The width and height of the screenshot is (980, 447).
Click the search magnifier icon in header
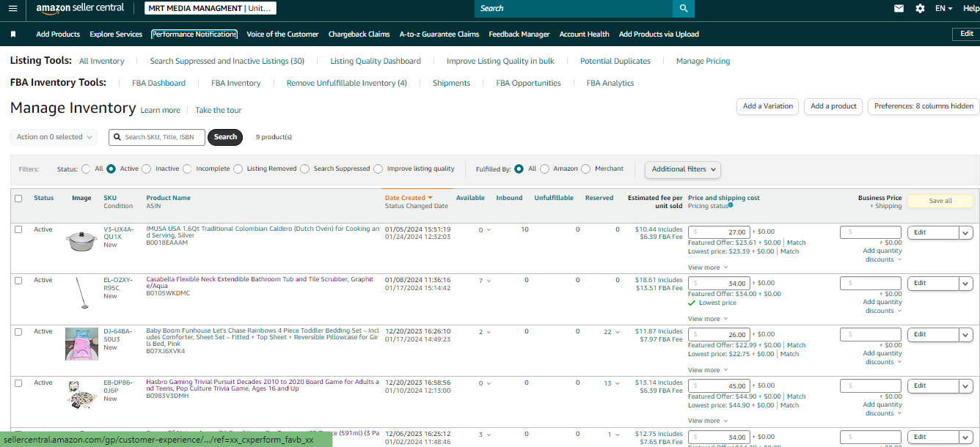[683, 8]
